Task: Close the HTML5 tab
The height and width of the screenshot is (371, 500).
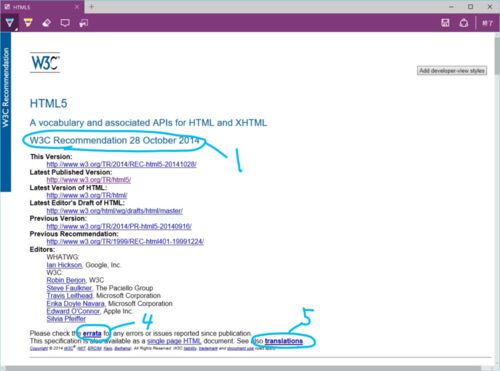Action: (x=77, y=7)
